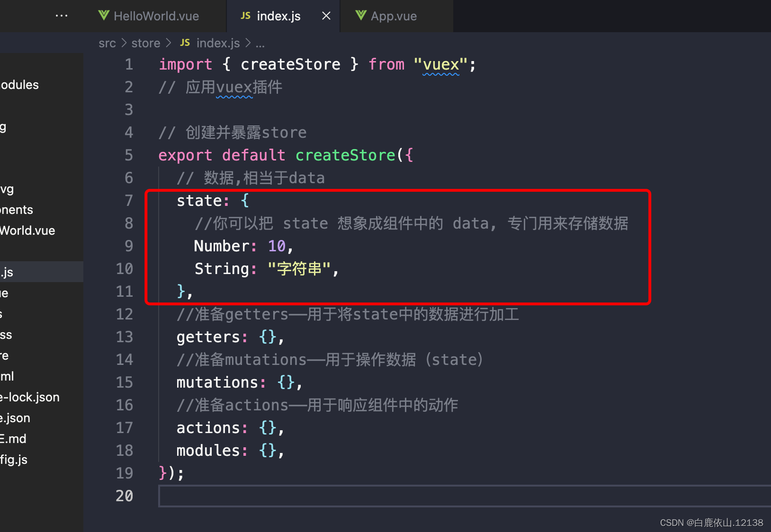Click src in the breadcrumb path
Image resolution: width=771 pixels, height=532 pixels.
click(107, 43)
